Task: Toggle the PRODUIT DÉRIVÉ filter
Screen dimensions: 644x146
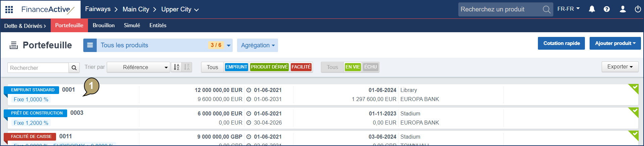Action: (x=269, y=67)
